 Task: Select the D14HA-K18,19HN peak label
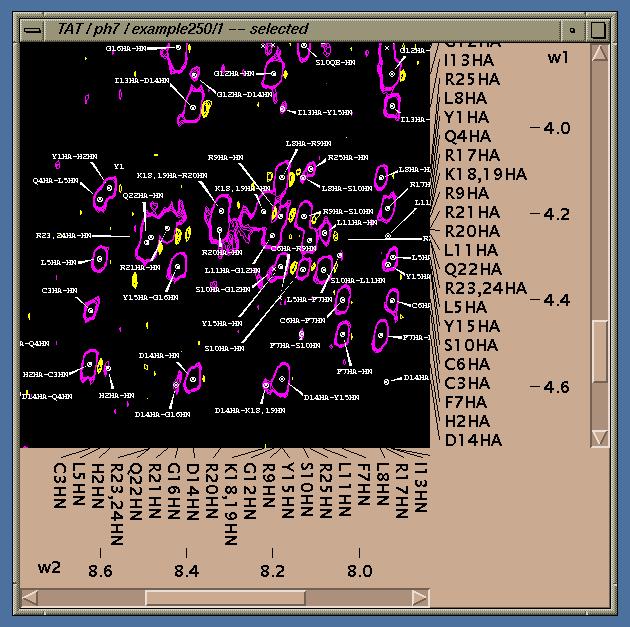click(249, 411)
